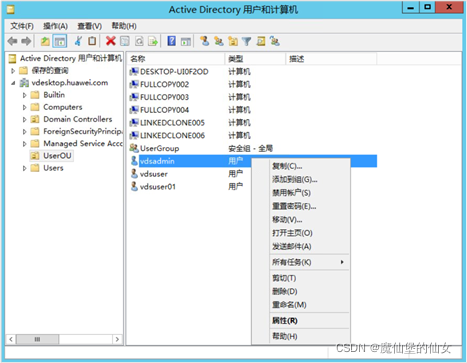This screenshot has height=363, width=467.
Task: Click the red X Delete icon
Action: [x=111, y=41]
